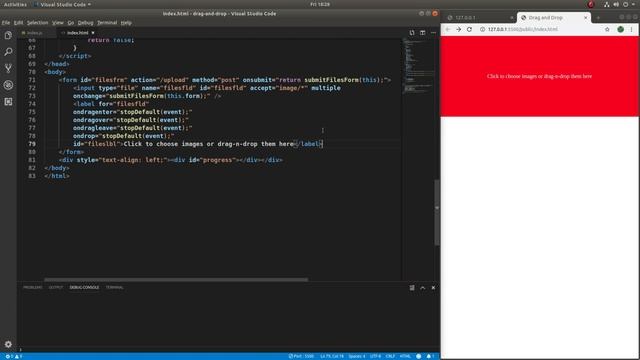Image resolution: width=640 pixels, height=360 pixels.
Task: Open the Explorer view in activity bar
Action: [8, 36]
